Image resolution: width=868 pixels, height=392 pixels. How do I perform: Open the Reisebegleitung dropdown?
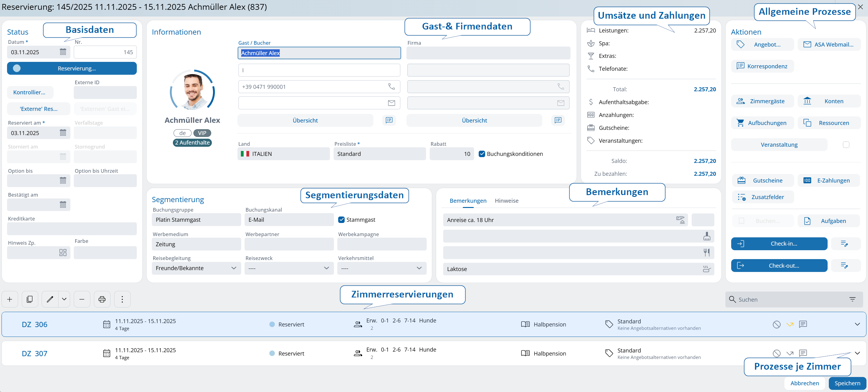pyautogui.click(x=196, y=268)
